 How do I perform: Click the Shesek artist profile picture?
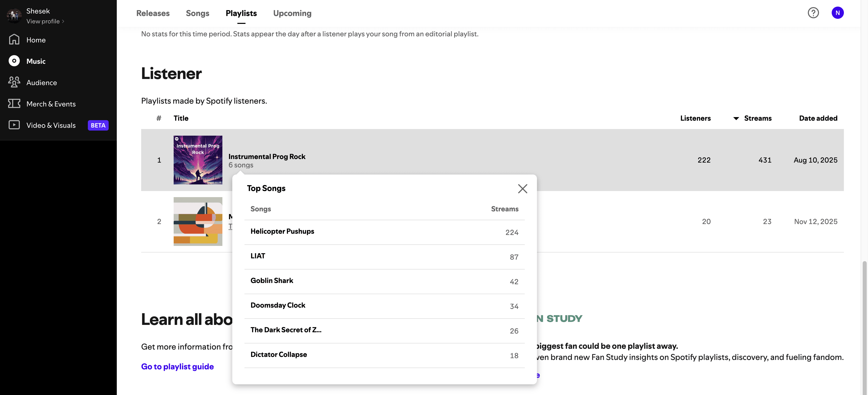click(x=14, y=15)
